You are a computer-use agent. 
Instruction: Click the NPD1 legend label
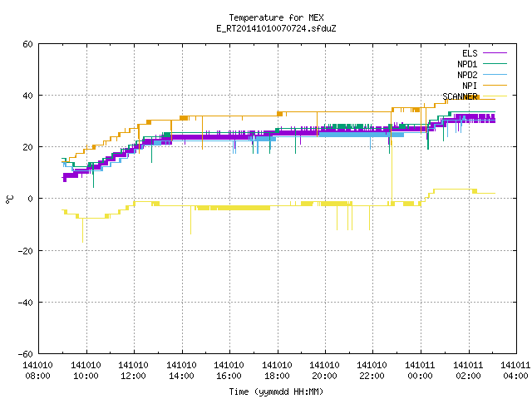click(467, 64)
